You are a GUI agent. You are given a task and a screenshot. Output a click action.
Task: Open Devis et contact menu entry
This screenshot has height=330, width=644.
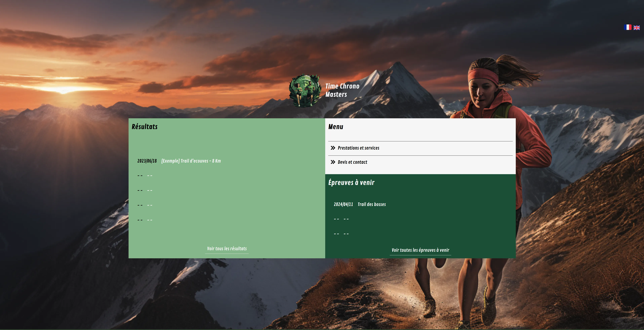(x=352, y=162)
